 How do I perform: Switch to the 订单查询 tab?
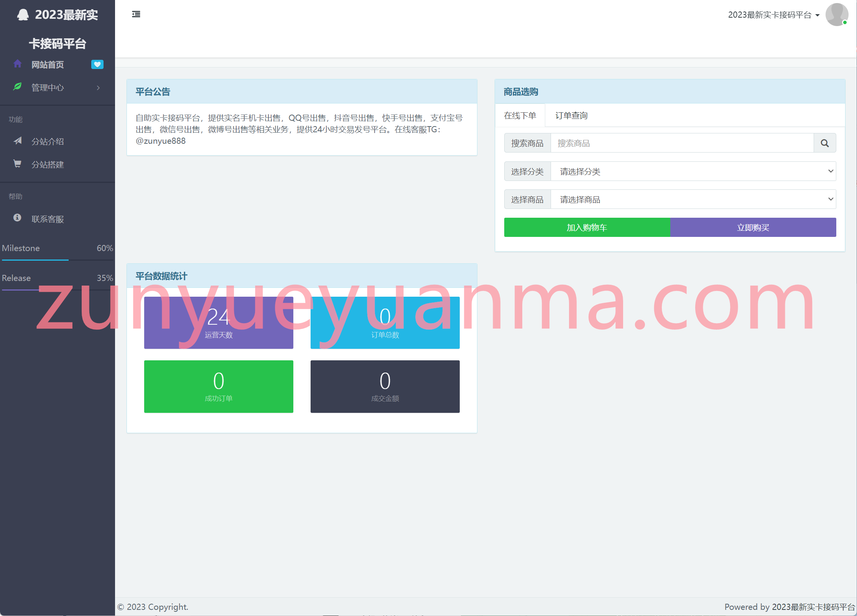[571, 115]
